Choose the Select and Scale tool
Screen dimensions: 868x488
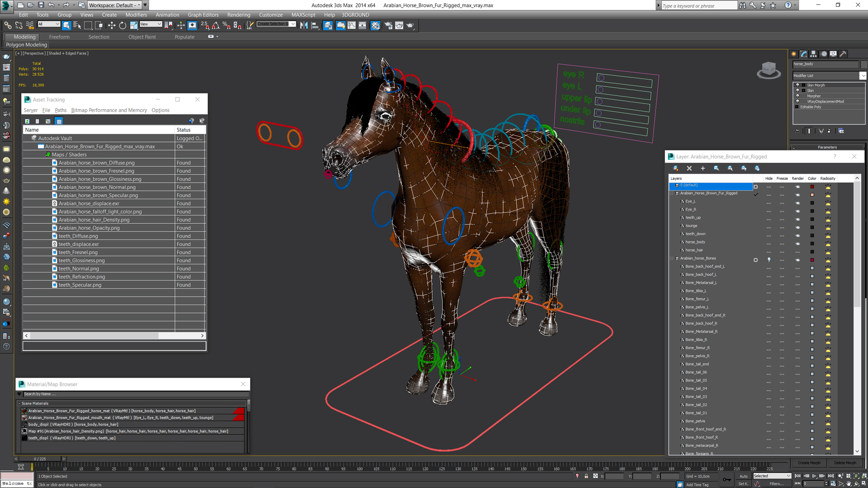pos(134,25)
